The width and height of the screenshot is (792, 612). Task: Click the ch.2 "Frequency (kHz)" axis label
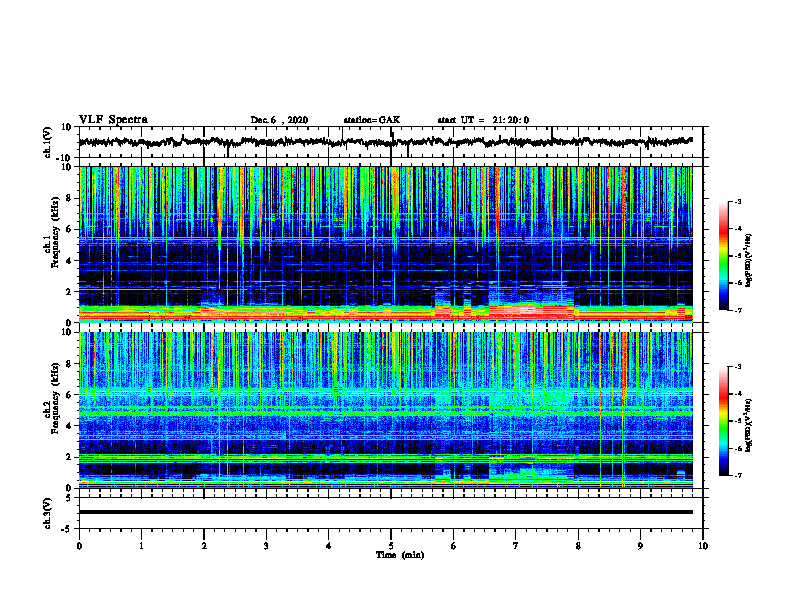[x=55, y=398]
